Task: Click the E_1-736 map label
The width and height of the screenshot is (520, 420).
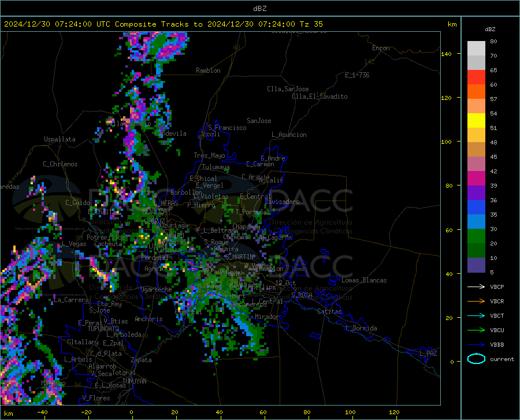Action: (x=357, y=75)
